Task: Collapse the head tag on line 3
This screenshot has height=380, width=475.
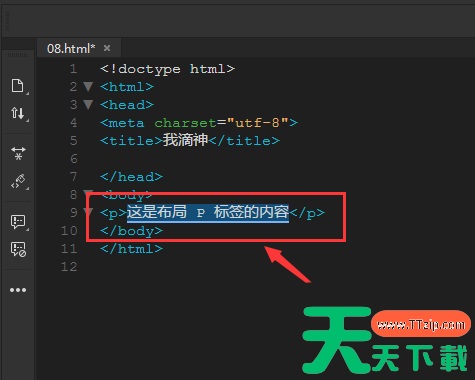Action: coord(88,105)
